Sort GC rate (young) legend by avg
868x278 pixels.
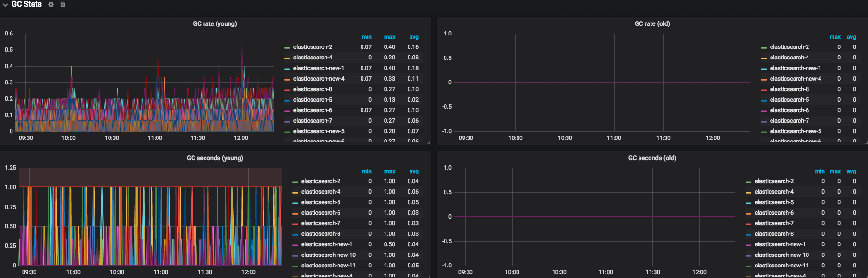click(x=414, y=37)
